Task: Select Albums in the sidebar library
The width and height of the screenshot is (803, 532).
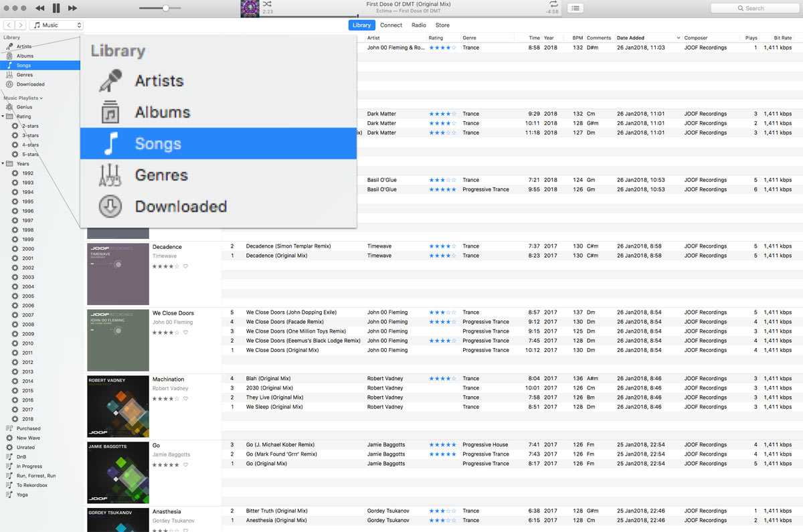Action: coord(25,56)
